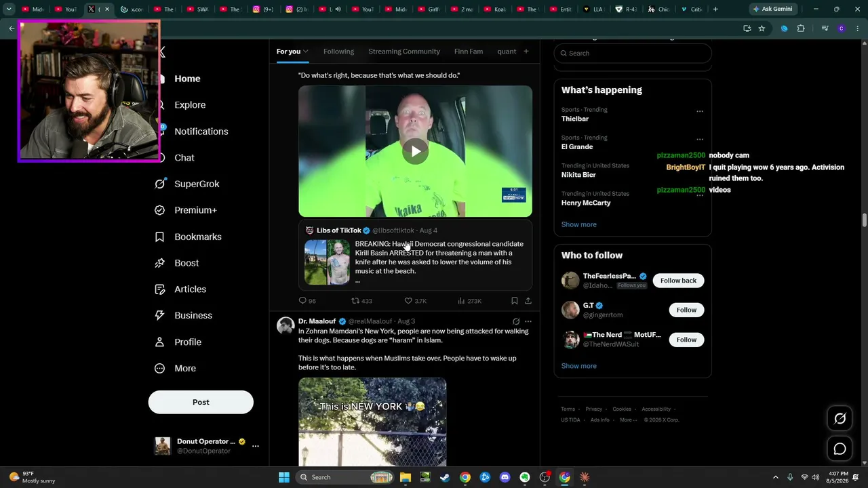Click Show more under Who to follow

pos(579,366)
